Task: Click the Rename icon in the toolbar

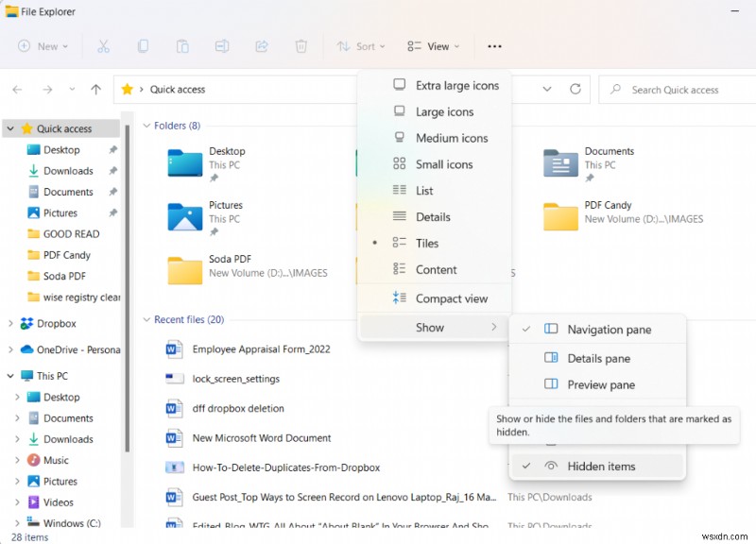Action: pos(222,45)
